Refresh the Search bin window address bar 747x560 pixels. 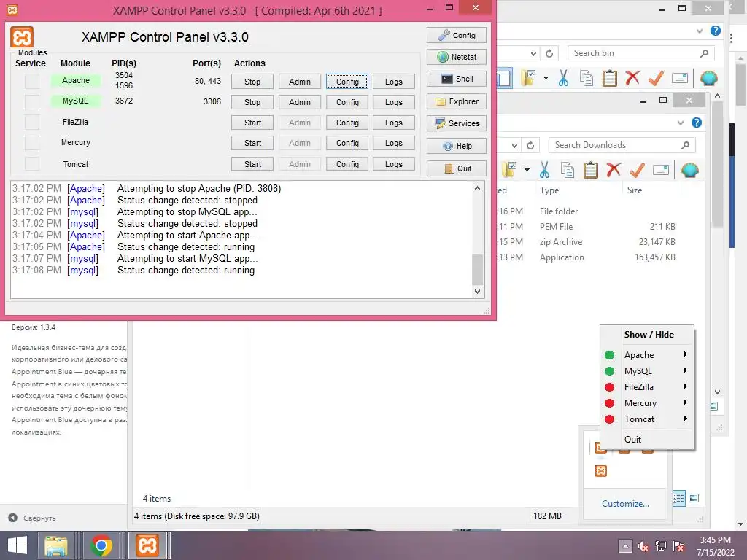pyautogui.click(x=549, y=53)
